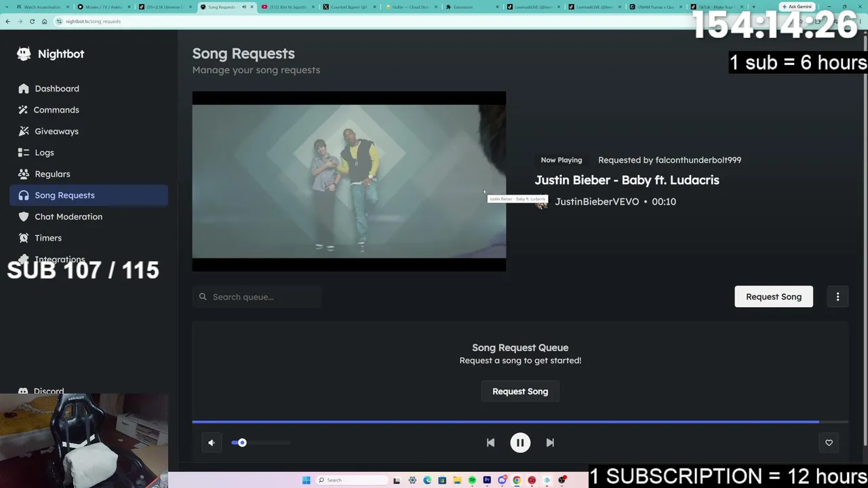
Task: Open Discord from the taskbar
Action: point(502,481)
